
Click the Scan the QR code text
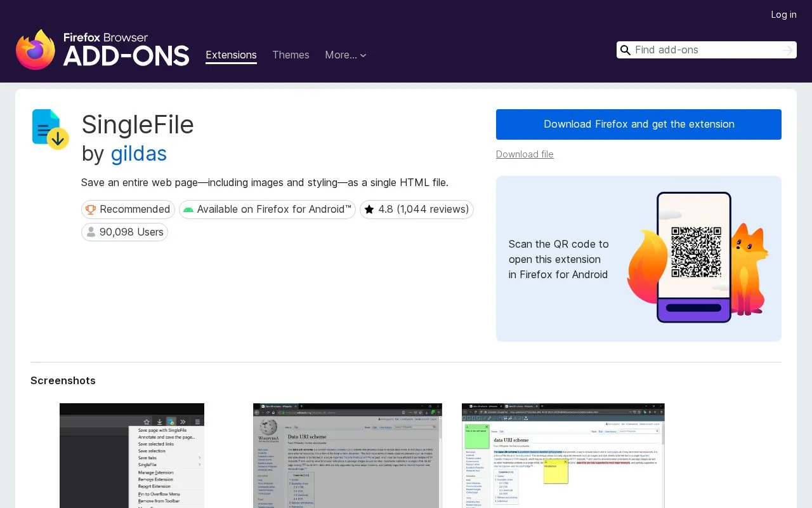pos(558,259)
